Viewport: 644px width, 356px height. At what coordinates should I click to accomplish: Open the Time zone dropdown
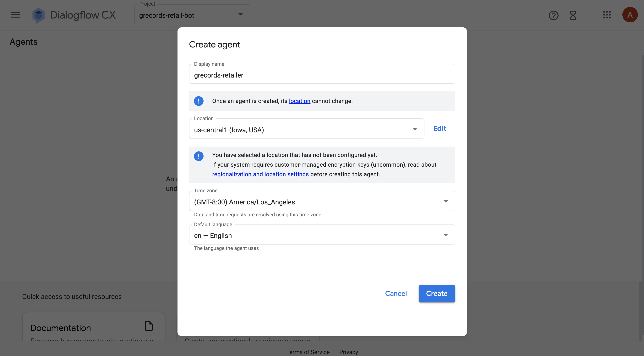(446, 201)
